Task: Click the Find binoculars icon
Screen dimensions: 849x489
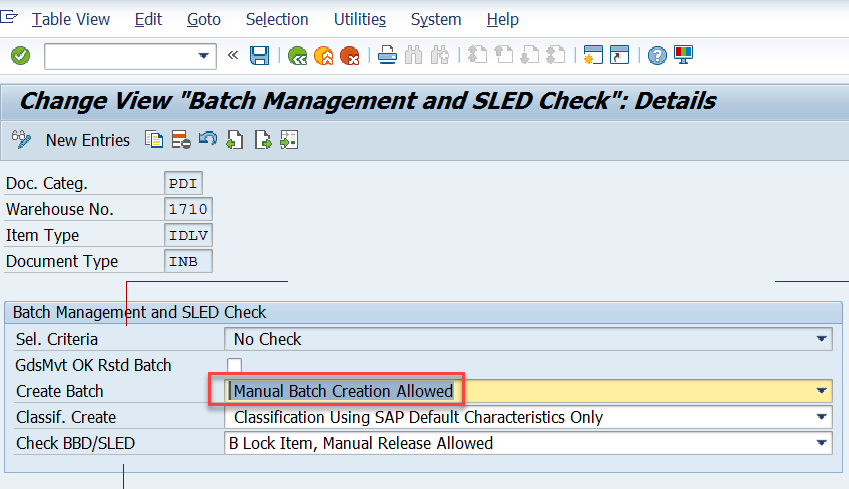Action: (414, 56)
